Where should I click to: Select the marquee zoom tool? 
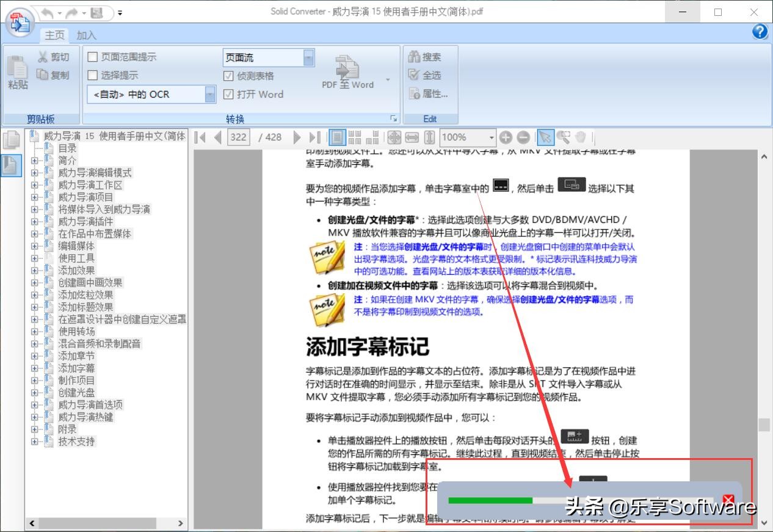click(563, 137)
